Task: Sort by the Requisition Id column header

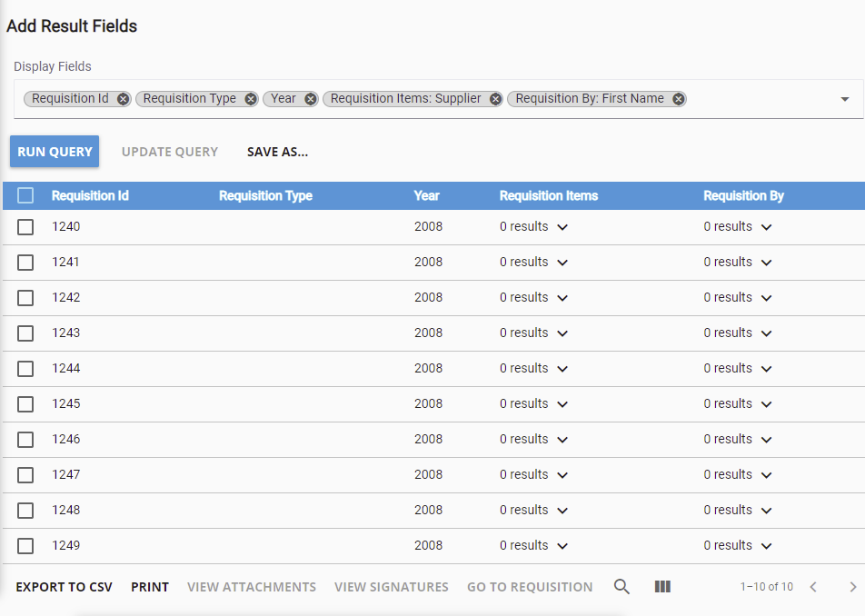Action: click(x=90, y=195)
